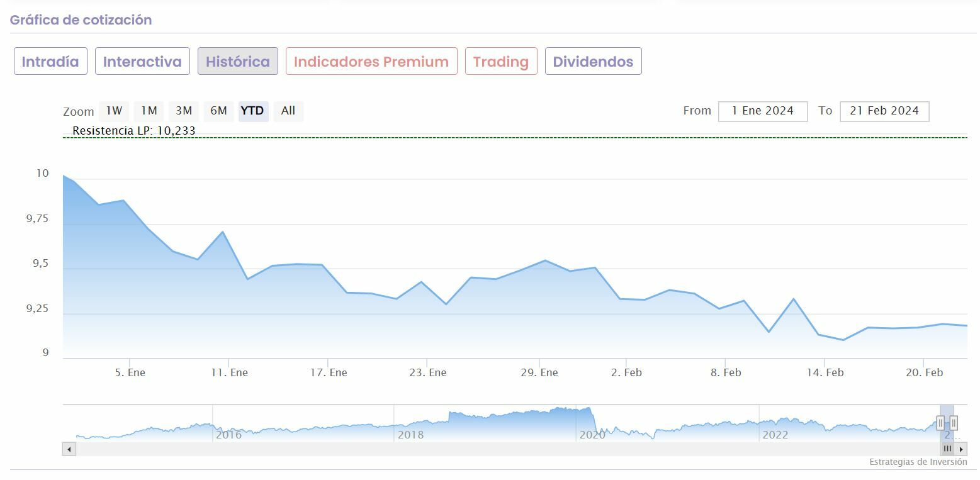Set zoom range to 3M
This screenshot has width=980, height=480.
[184, 111]
